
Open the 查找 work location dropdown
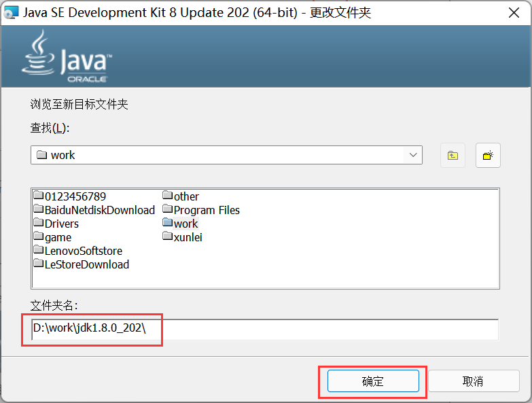(226, 155)
